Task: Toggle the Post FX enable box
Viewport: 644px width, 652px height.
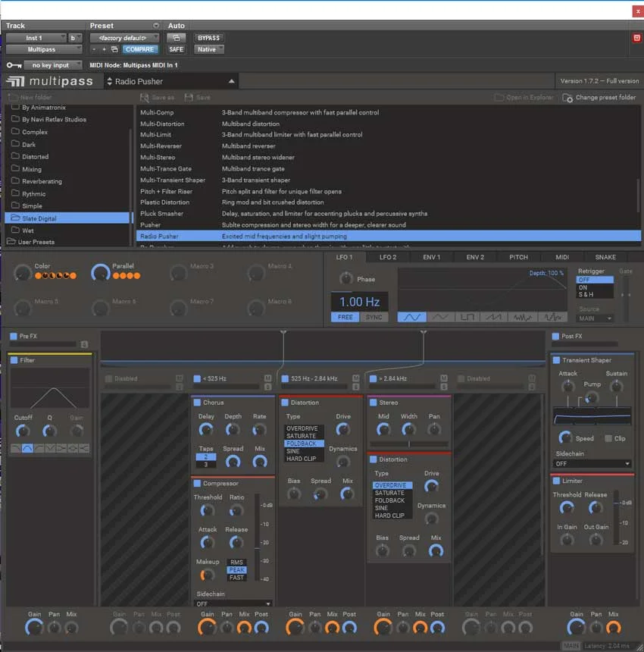Action: click(555, 336)
